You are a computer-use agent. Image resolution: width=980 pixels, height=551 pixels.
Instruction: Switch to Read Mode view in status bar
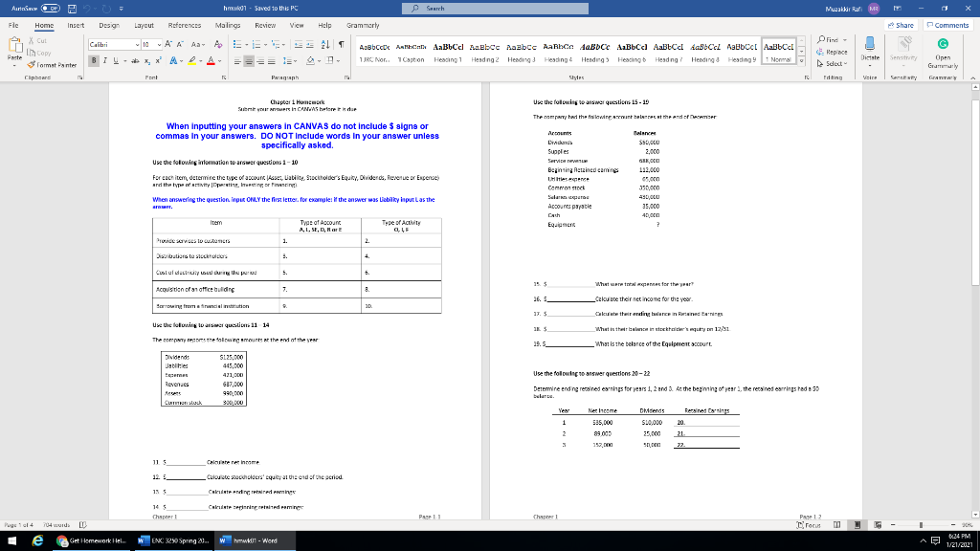coord(836,525)
